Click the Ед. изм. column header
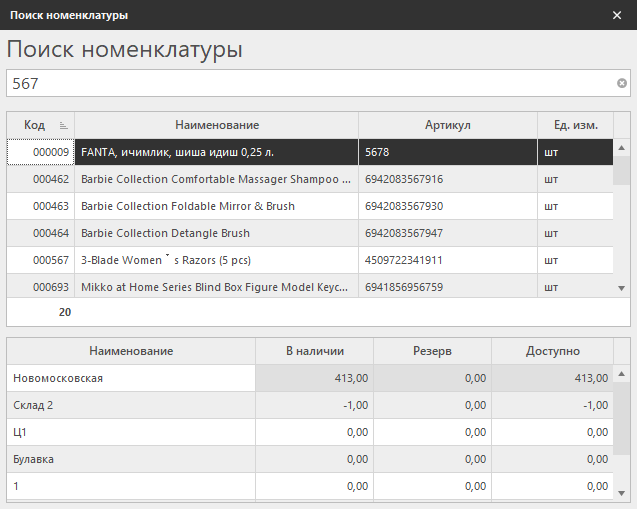 575,125
